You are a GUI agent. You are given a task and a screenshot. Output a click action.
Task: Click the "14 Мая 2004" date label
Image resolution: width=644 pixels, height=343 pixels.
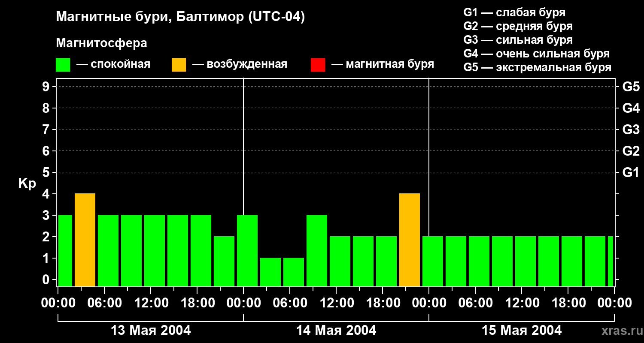[x=336, y=331]
